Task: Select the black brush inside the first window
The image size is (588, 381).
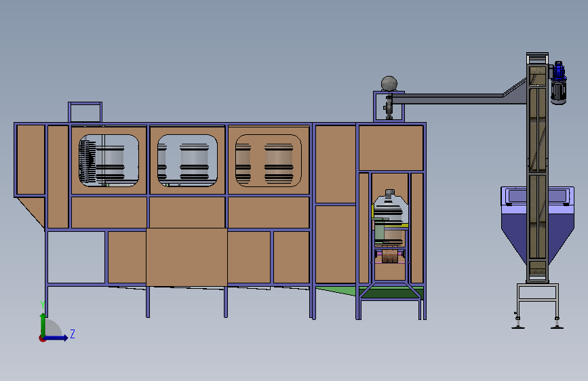Action: click(x=87, y=161)
